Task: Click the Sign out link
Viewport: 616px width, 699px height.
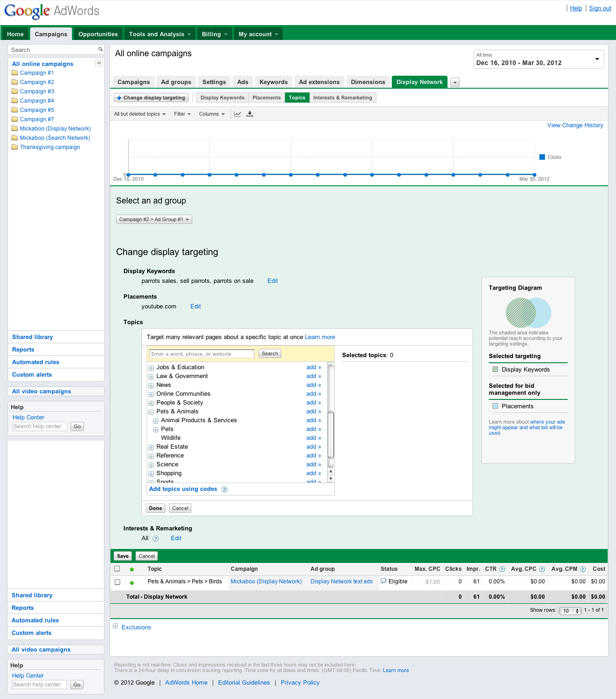Action: pos(600,8)
